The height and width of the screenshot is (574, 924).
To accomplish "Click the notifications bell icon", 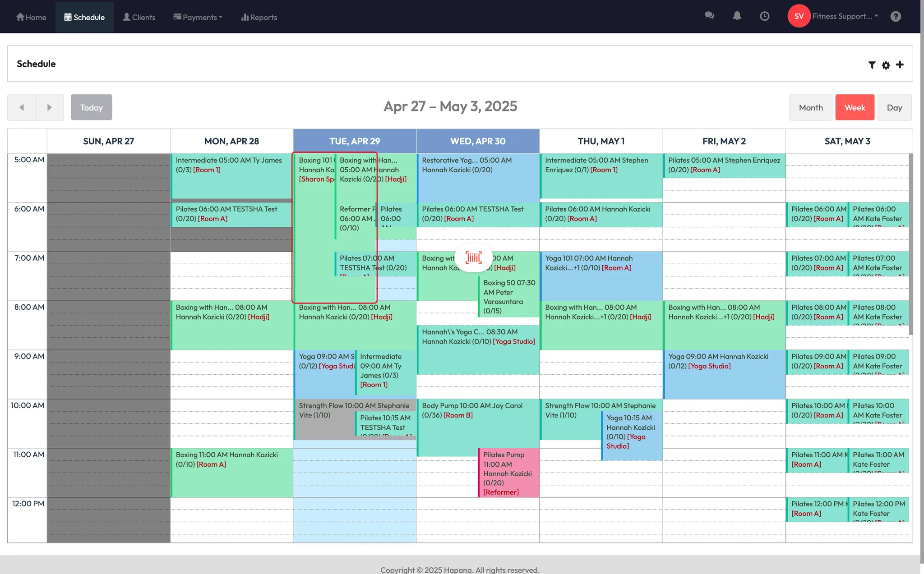I will pos(737,16).
